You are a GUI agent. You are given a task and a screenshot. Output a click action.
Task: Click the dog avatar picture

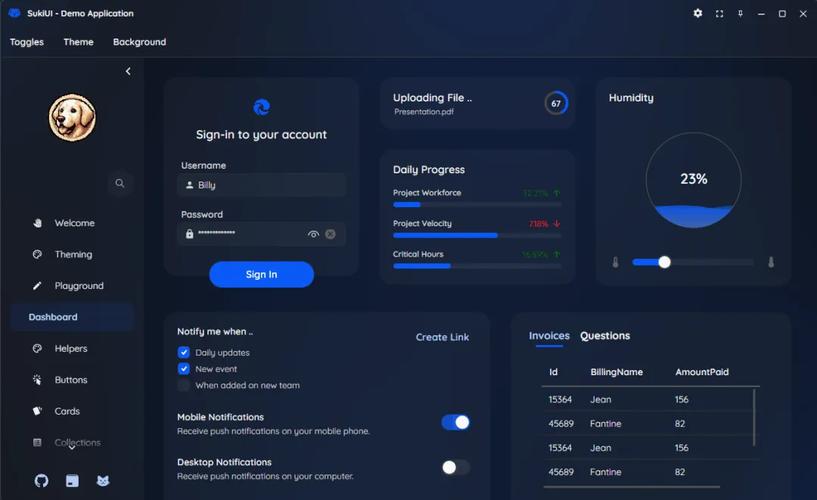point(72,117)
